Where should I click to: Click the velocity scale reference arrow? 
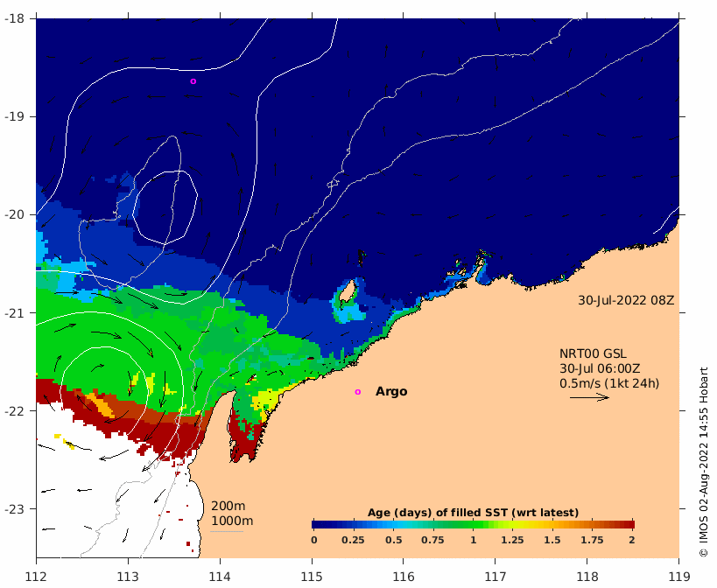(x=589, y=397)
